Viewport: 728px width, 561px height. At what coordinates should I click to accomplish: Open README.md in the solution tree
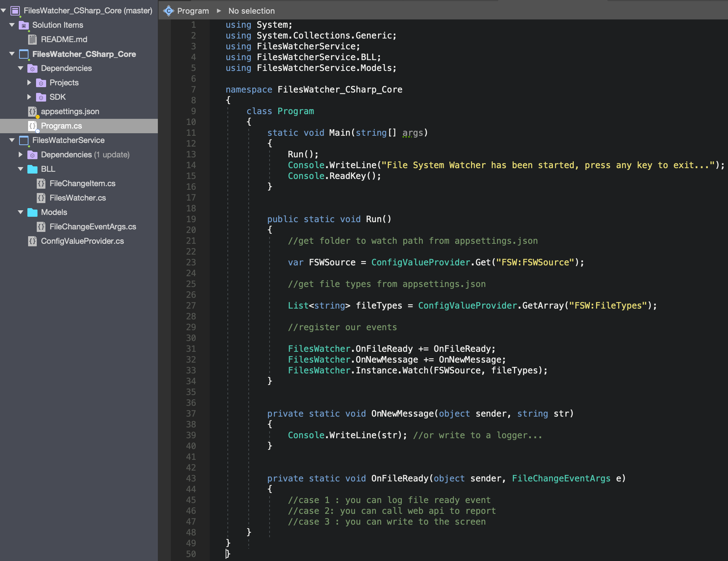click(x=64, y=40)
